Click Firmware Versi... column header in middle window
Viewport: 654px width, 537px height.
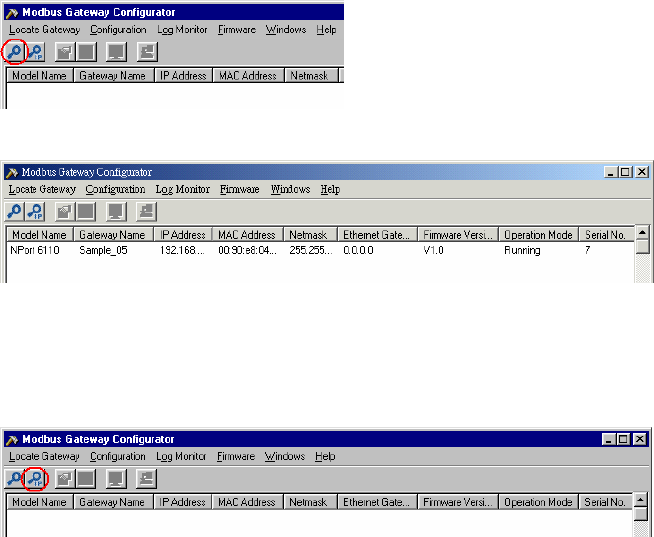458,235
